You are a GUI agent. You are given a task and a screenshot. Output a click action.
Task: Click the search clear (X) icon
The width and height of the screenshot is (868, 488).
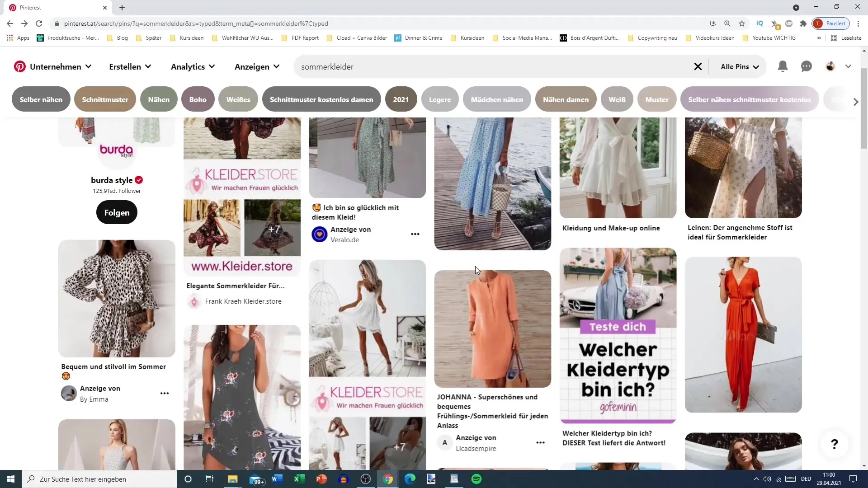click(698, 66)
